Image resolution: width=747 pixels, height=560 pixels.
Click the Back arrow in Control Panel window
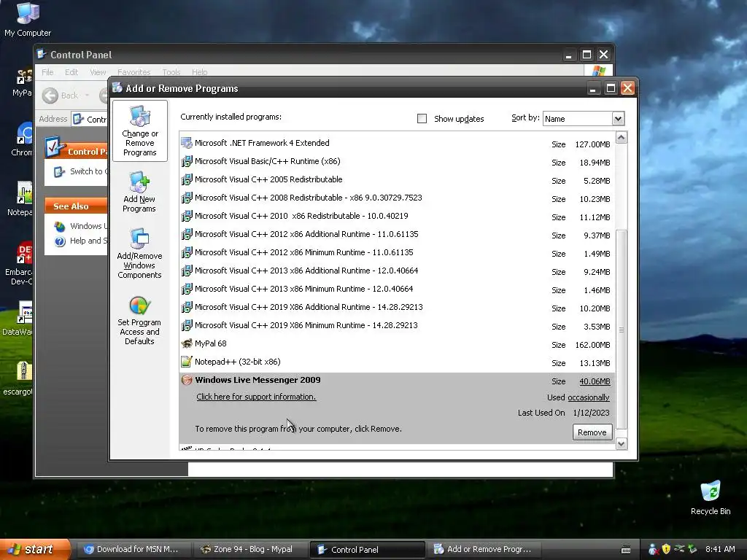click(50, 96)
